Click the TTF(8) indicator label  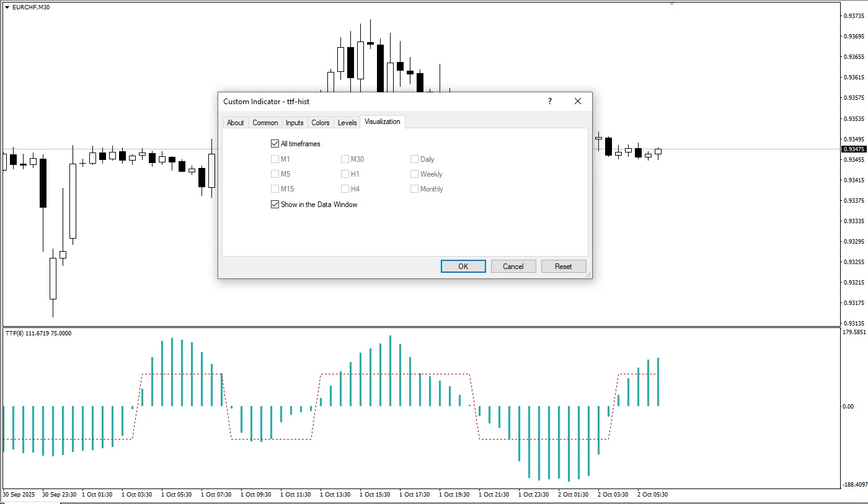tap(38, 334)
